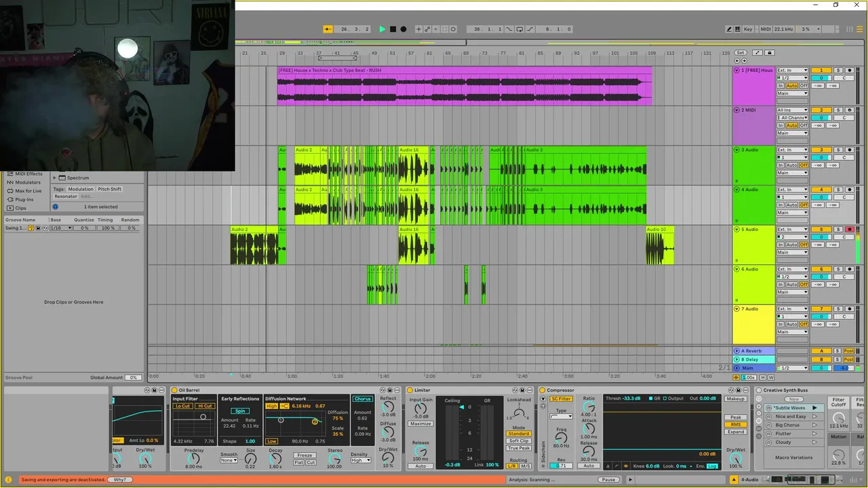Set track 1 monitor to In

point(781,85)
